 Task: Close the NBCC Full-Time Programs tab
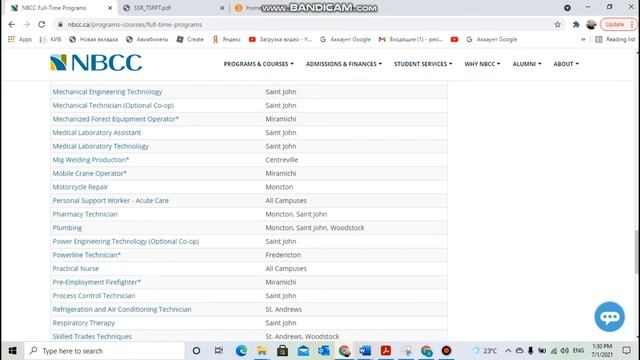tap(110, 8)
